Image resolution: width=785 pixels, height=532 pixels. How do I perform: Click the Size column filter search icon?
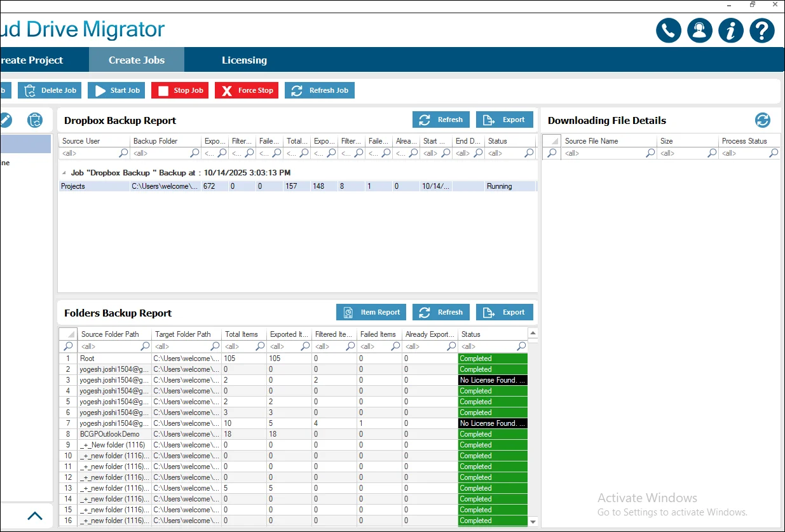[x=713, y=153]
